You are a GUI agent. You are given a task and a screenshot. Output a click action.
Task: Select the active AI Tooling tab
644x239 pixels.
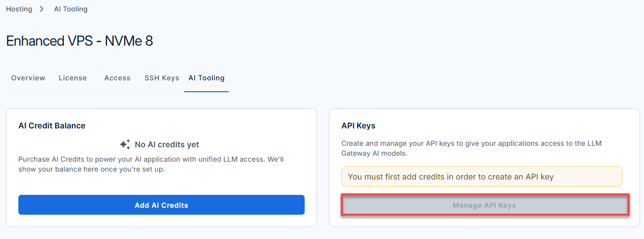click(207, 78)
